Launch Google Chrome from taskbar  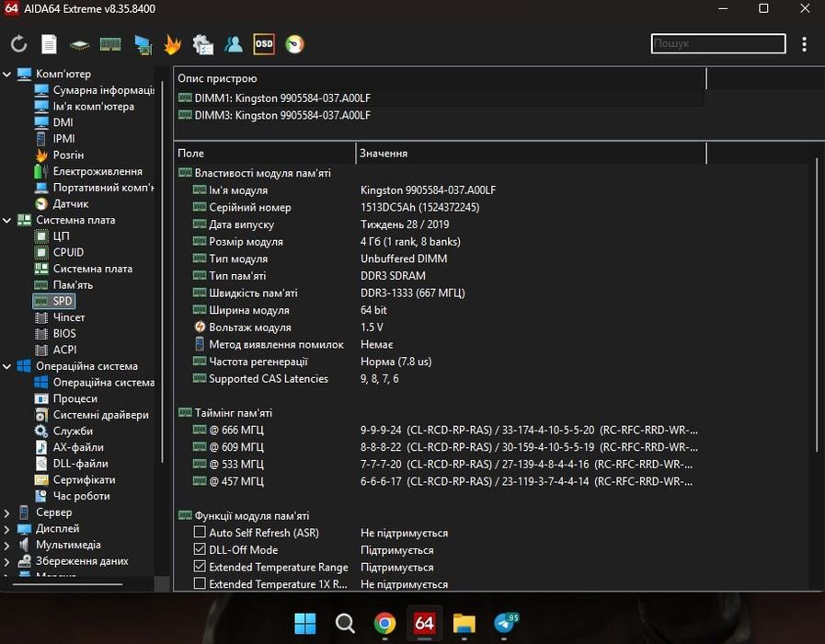[384, 624]
